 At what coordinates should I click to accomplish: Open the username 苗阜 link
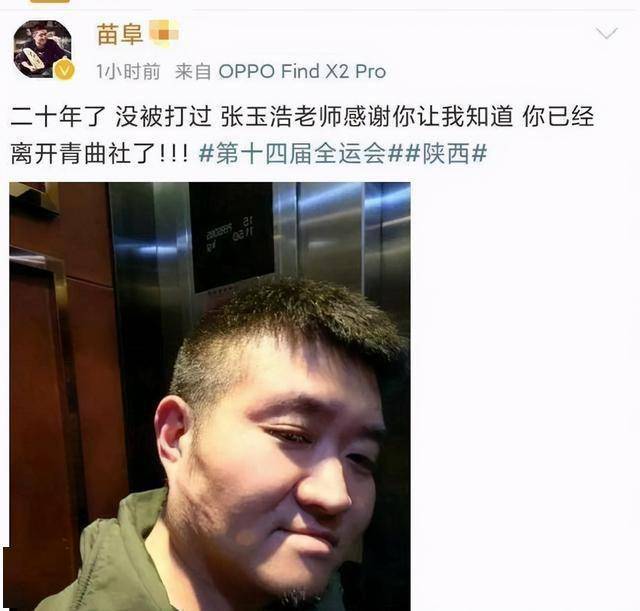(120, 34)
